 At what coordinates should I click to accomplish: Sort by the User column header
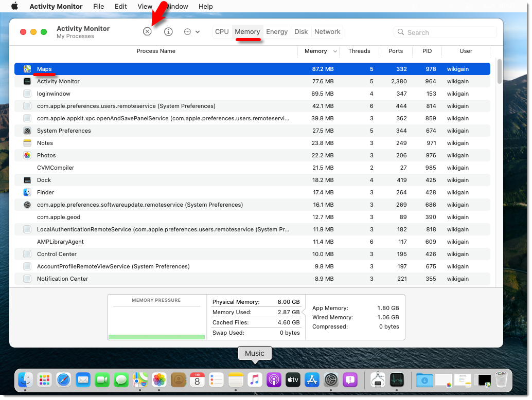click(x=466, y=51)
